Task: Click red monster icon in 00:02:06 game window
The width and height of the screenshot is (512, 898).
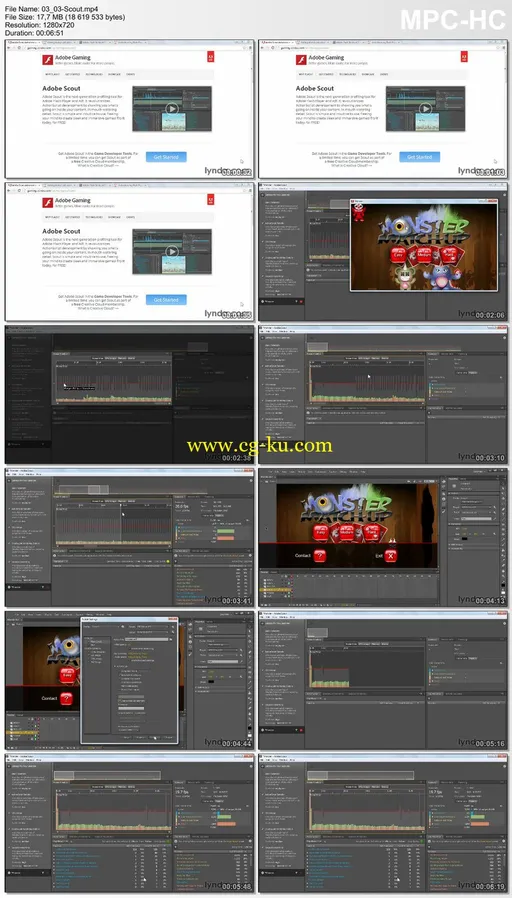Action: pyautogui.click(x=359, y=212)
